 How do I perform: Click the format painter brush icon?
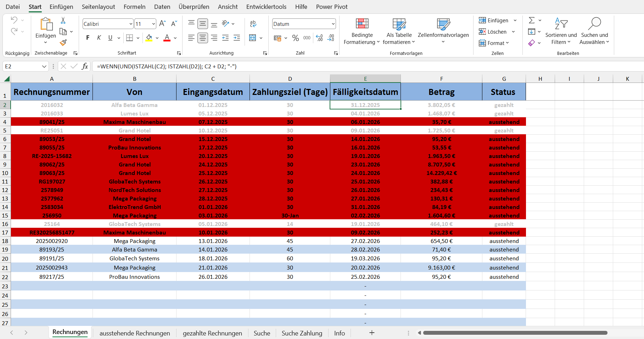(x=63, y=43)
